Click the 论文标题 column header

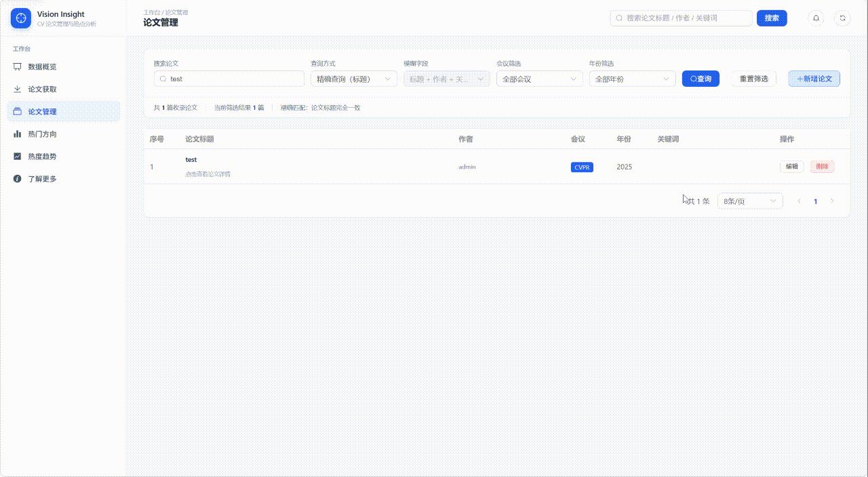(199, 139)
